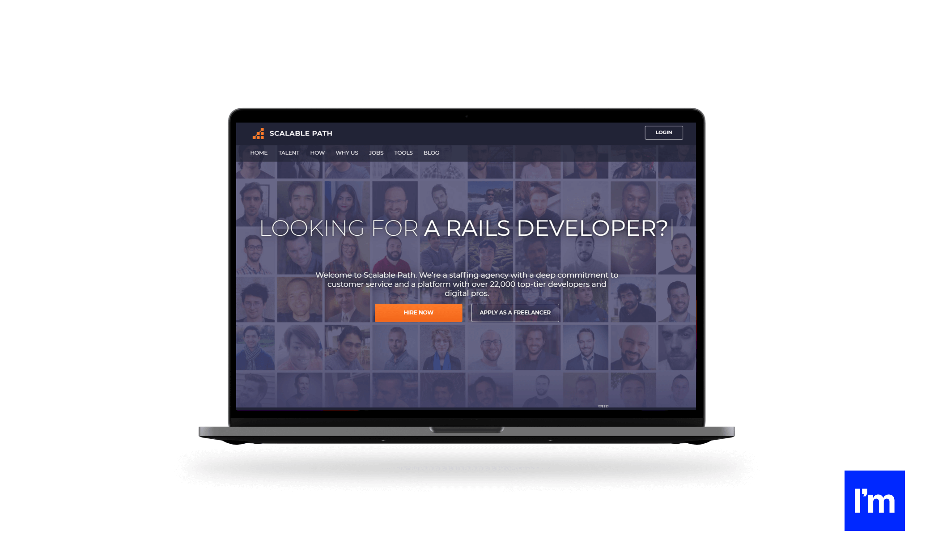The width and height of the screenshot is (934, 560).
Task: Click the BLOG navigation icon
Action: [x=431, y=153]
